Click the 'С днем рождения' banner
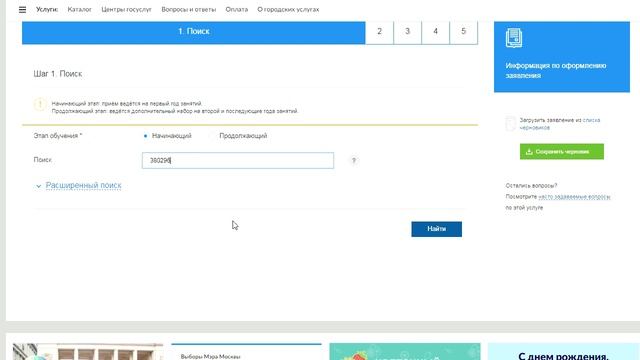The image size is (640, 360). [x=564, y=352]
